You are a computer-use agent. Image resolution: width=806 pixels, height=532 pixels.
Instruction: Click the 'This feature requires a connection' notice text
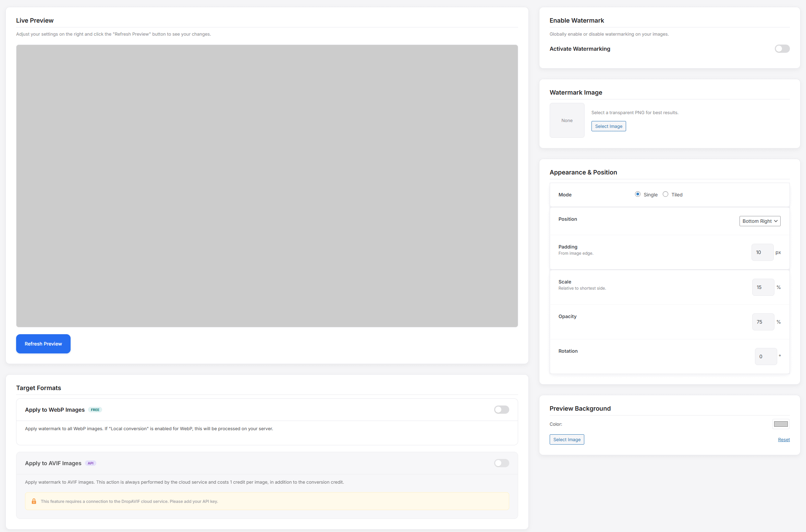(x=129, y=501)
